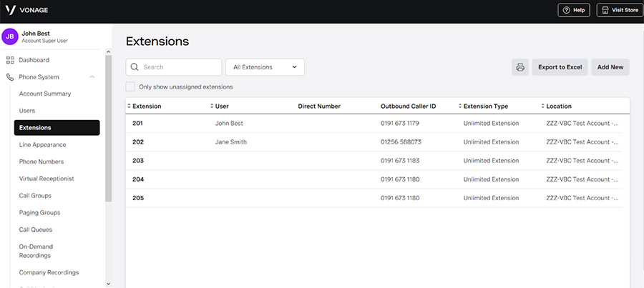Tick Only show unassigned extensions checkbox
This screenshot has height=288, width=644.
pyautogui.click(x=130, y=87)
